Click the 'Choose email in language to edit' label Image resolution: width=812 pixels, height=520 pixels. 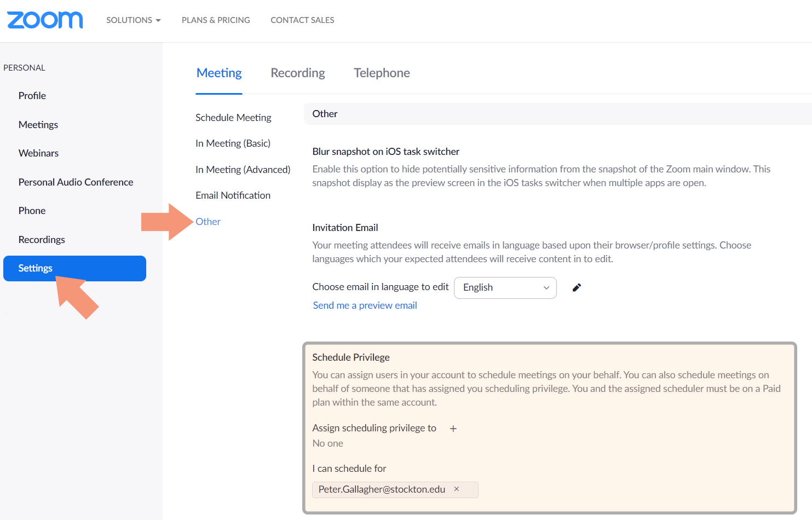point(381,287)
